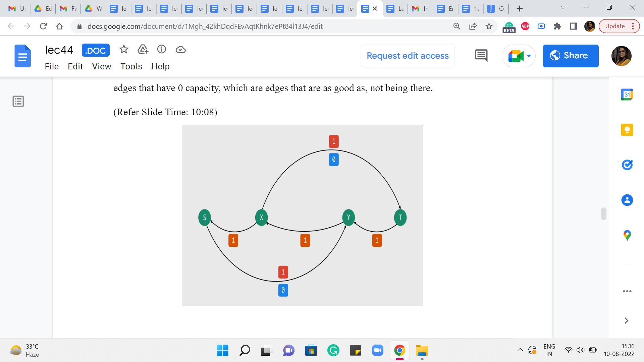Expand the hidden side panel arrow
Screen dimensions: 644x362
click(x=626, y=321)
